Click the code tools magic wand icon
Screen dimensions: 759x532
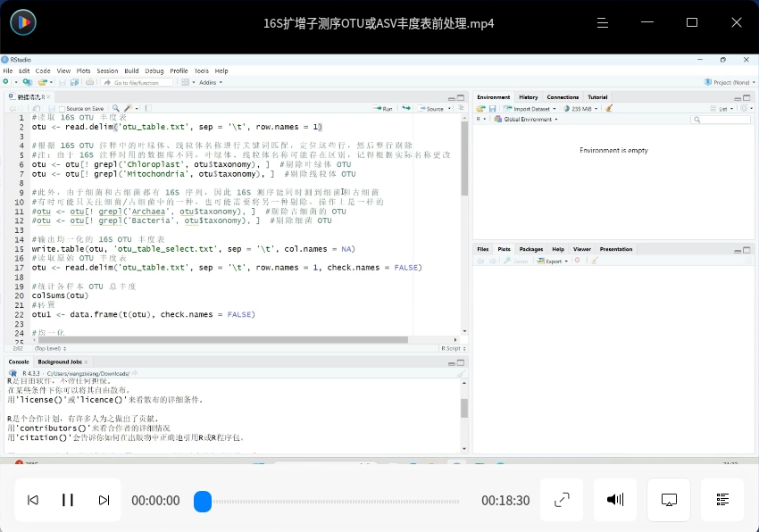(128, 108)
